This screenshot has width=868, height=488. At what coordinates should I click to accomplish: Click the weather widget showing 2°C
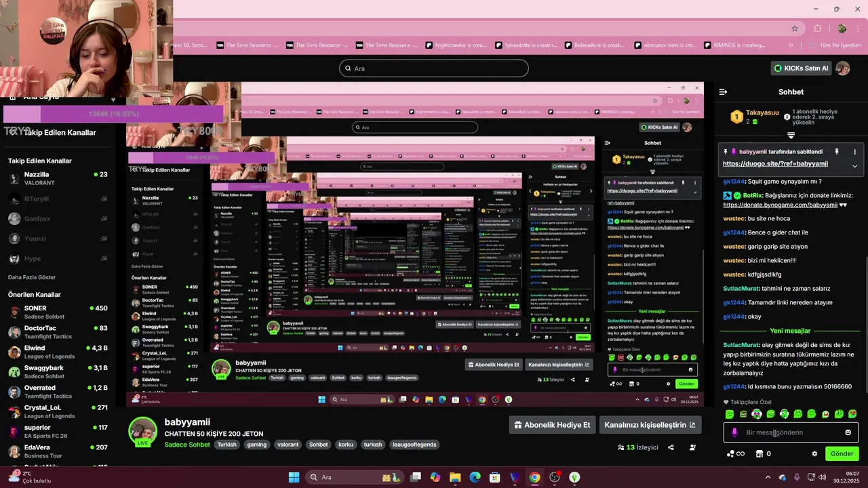tap(30, 477)
